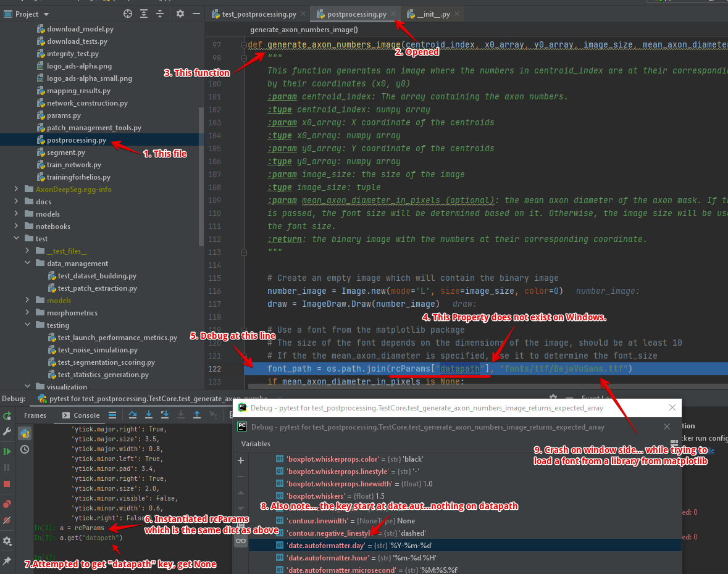Switch to the debug Console tab
This screenshot has height=574, width=728.
coord(82,415)
